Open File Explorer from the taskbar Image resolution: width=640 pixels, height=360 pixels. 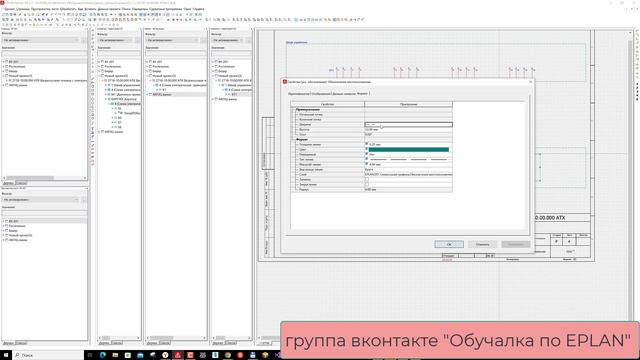pos(115,355)
